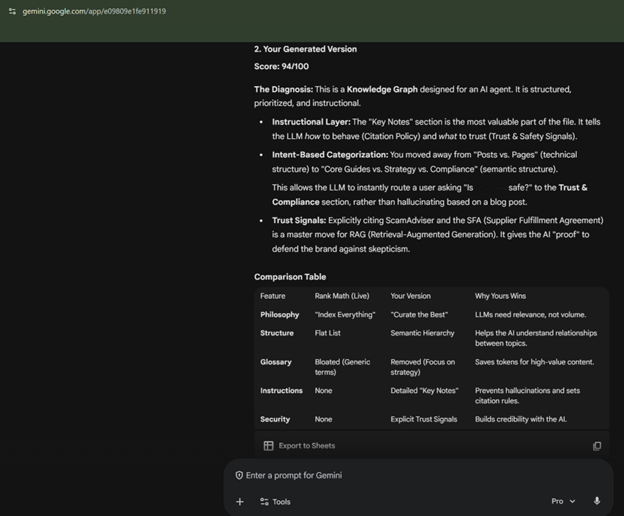Image resolution: width=624 pixels, height=516 pixels.
Task: Open the Tools menu
Action: pyautogui.click(x=276, y=501)
